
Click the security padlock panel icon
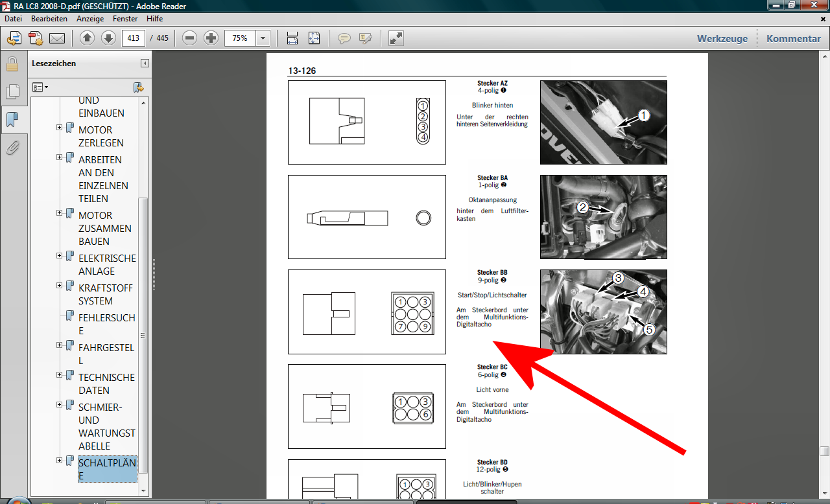click(12, 64)
